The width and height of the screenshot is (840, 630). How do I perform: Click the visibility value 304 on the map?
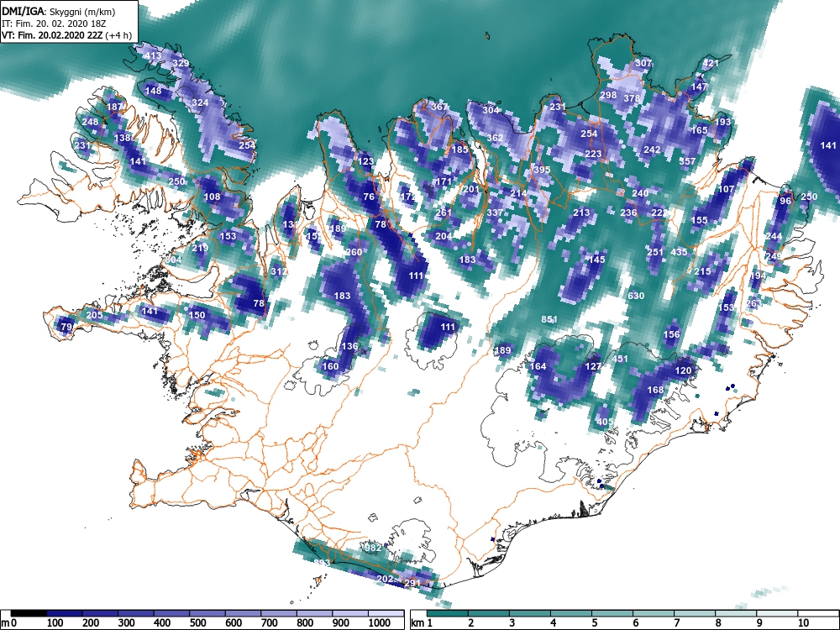(x=491, y=110)
